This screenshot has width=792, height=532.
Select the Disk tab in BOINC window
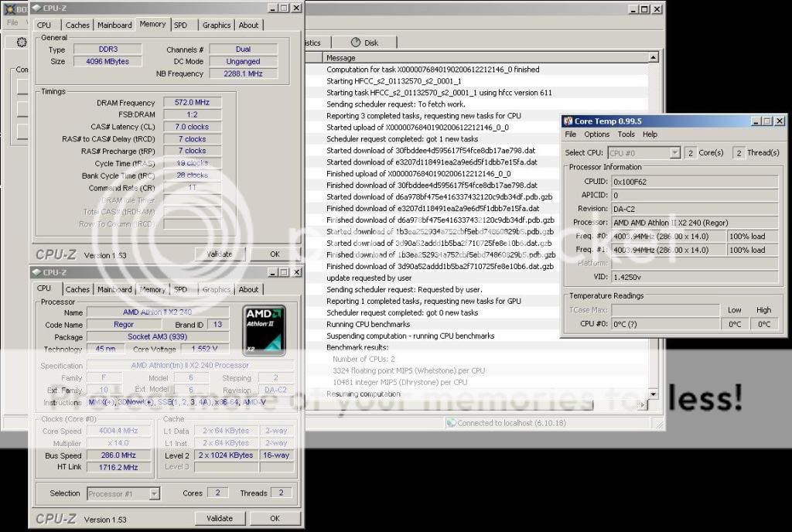[365, 43]
